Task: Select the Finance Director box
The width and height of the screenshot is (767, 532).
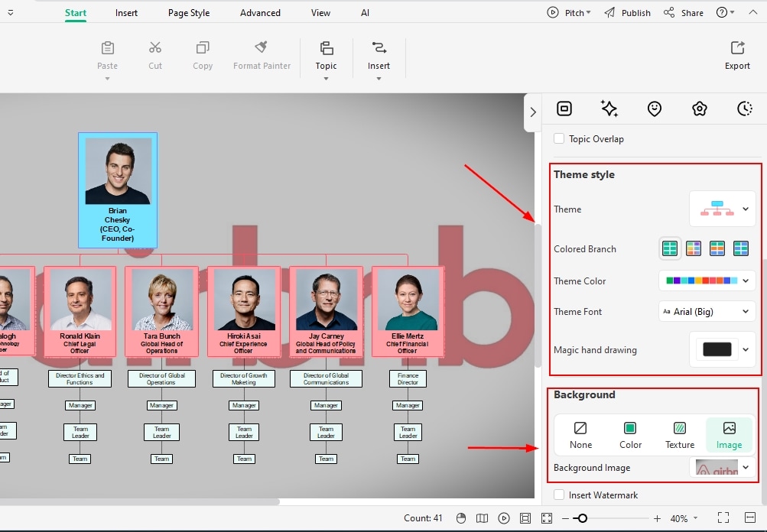Action: 408,378
